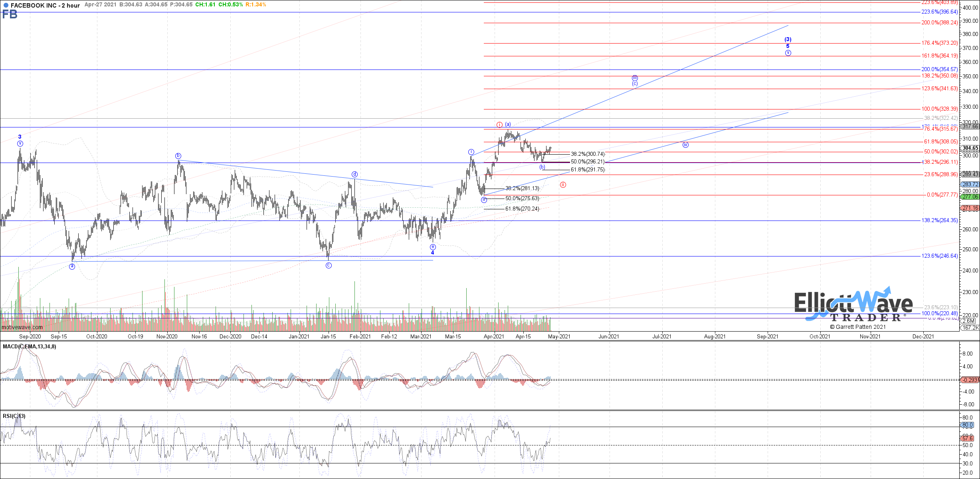The image size is (980, 479).
Task: Select the 100.0%(220.48) Fibonacci label
Action: 939,313
